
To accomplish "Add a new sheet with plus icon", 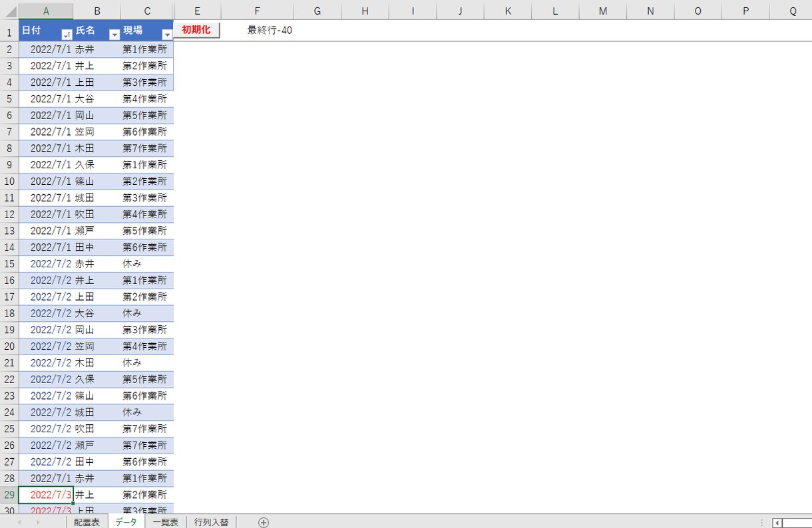I will click(264, 523).
